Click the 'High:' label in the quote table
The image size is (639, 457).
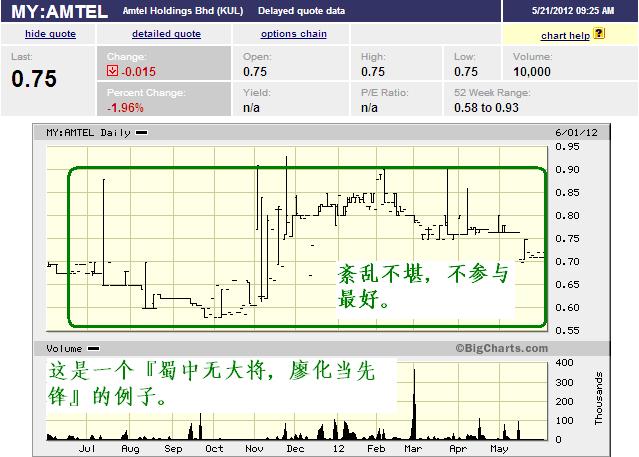(373, 57)
